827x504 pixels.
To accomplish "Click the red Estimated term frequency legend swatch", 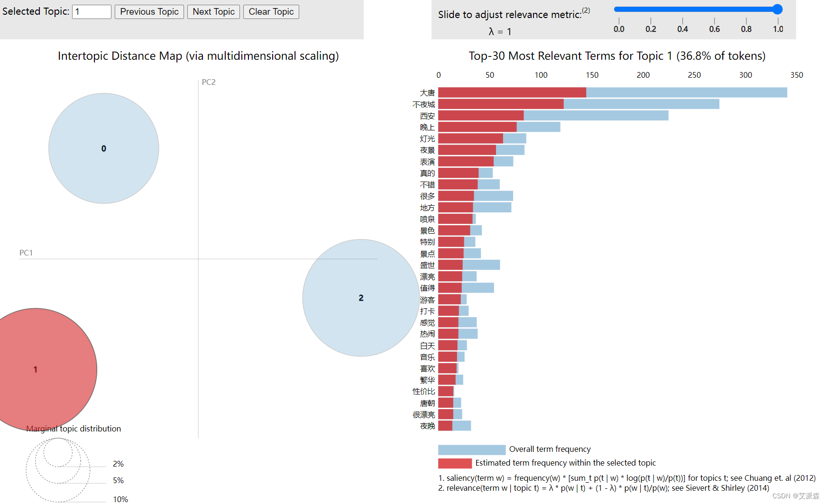I will click(x=455, y=463).
